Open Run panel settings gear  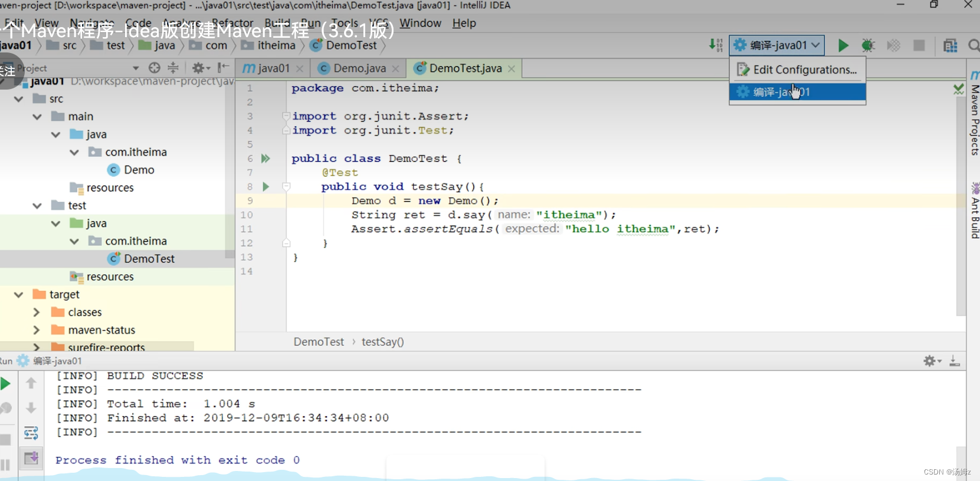coord(932,361)
